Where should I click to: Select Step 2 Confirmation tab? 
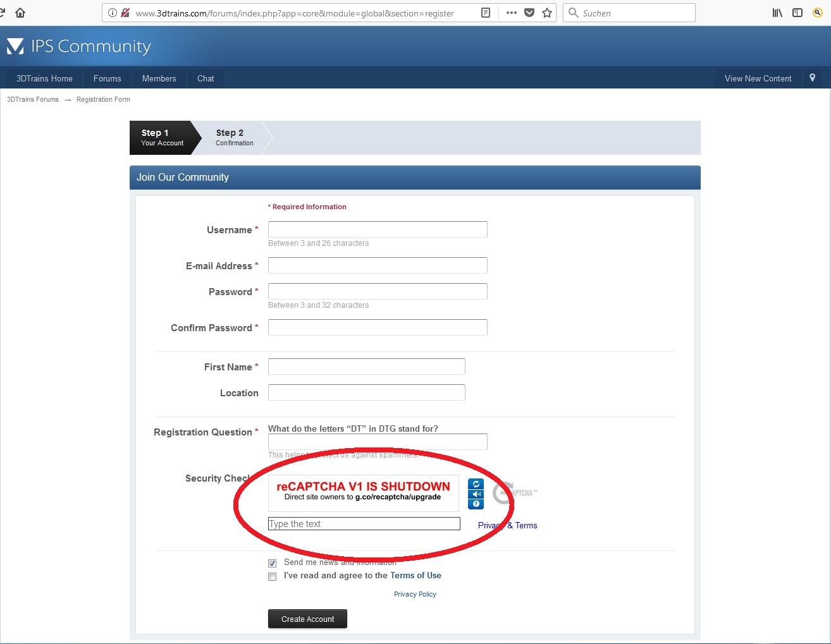click(x=235, y=137)
